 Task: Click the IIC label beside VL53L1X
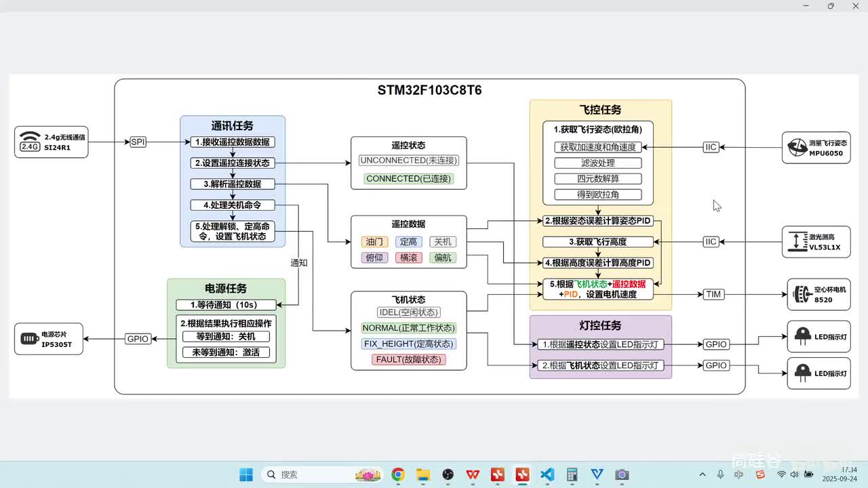point(711,241)
